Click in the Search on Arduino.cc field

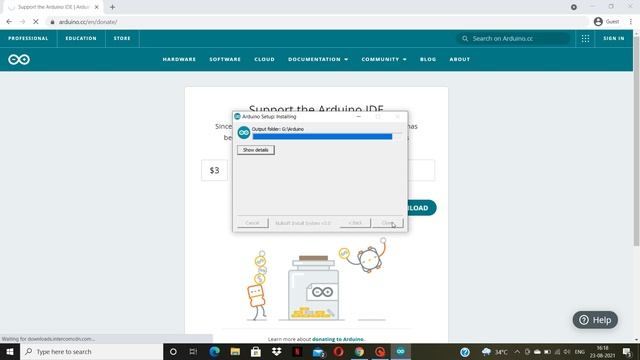pyautogui.click(x=514, y=38)
